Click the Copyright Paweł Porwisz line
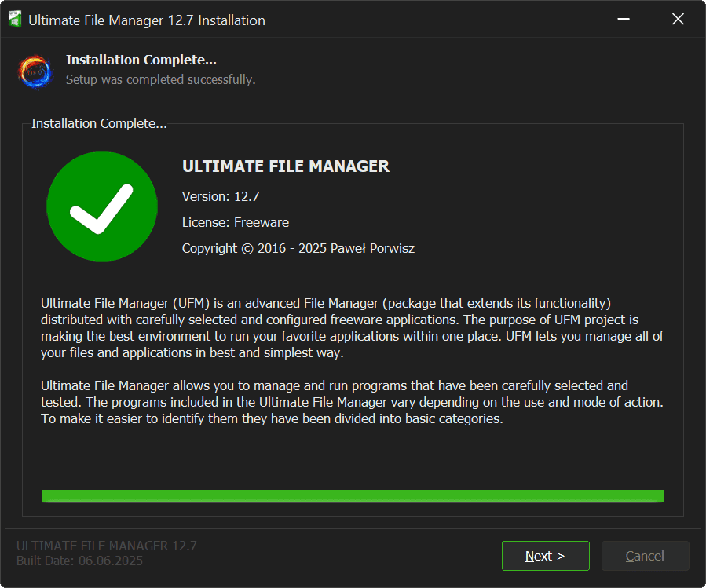 [298, 248]
